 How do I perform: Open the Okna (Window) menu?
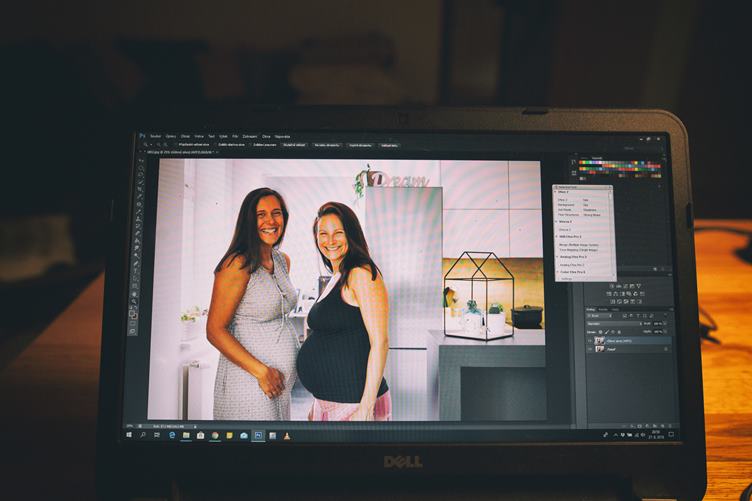click(x=266, y=137)
